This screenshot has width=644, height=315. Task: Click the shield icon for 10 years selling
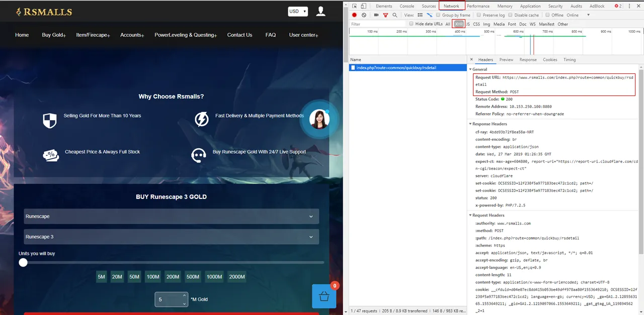pos(49,121)
